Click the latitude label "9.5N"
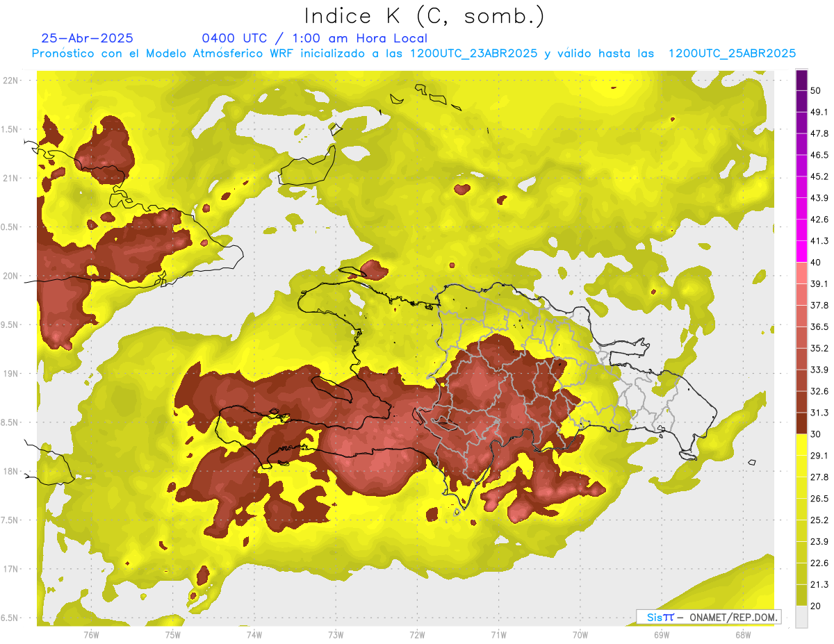This screenshot has height=644, width=834. (x=10, y=325)
